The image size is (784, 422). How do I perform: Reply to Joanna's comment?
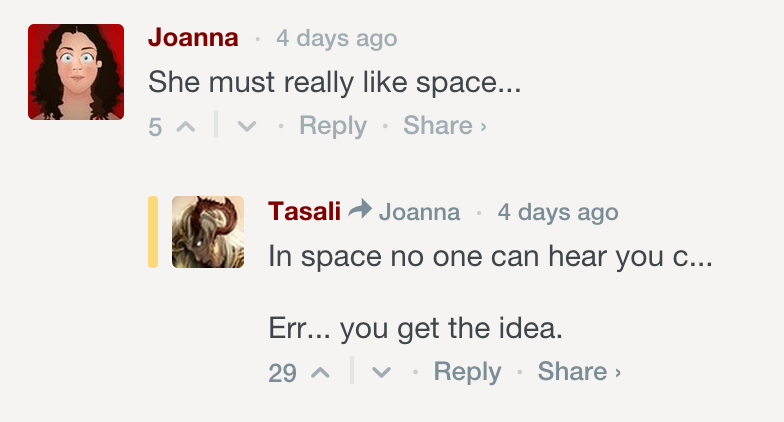pyautogui.click(x=332, y=126)
